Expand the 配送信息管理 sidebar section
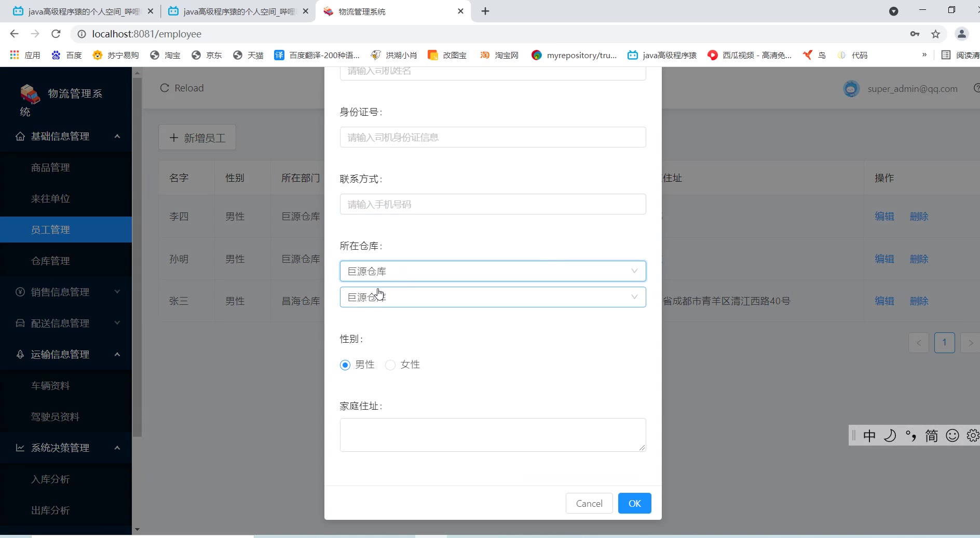Viewport: 980px width, 538px height. [66, 323]
